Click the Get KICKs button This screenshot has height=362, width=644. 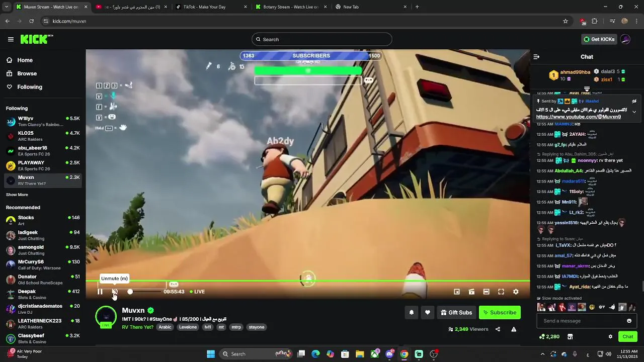point(599,39)
